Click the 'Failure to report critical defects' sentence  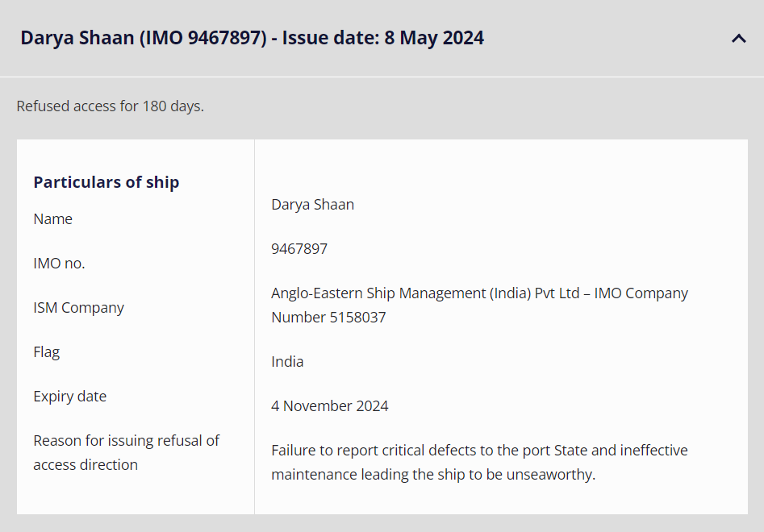pyautogui.click(x=479, y=451)
